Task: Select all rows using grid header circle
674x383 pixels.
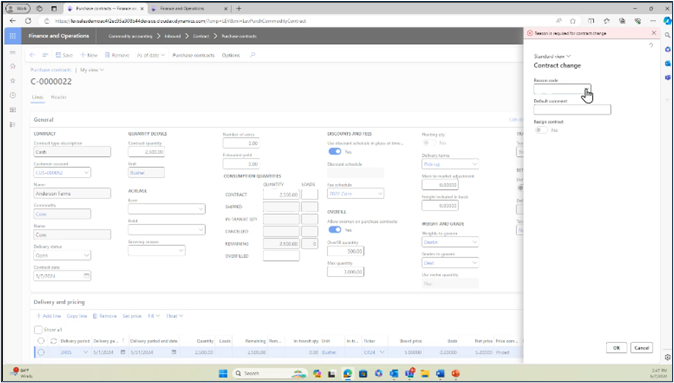Action: coord(41,341)
